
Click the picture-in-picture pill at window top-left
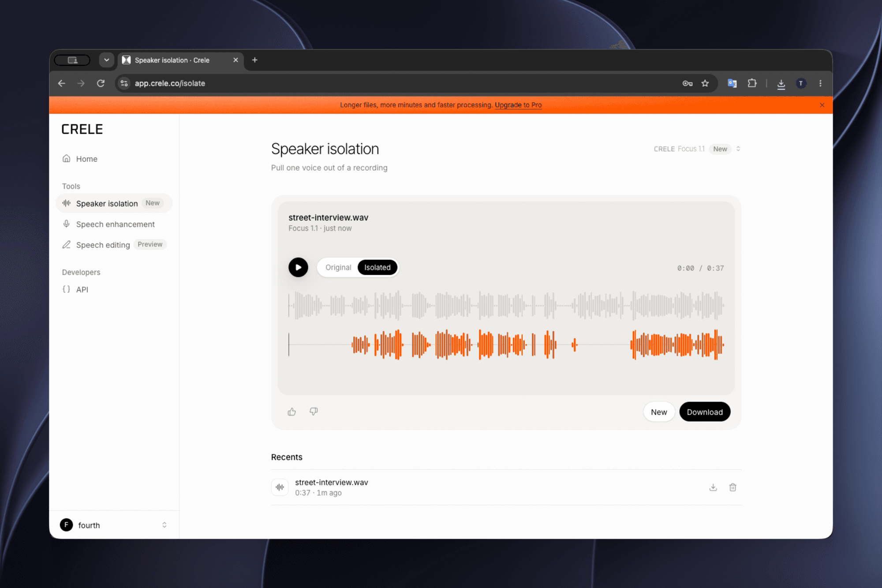(72, 60)
